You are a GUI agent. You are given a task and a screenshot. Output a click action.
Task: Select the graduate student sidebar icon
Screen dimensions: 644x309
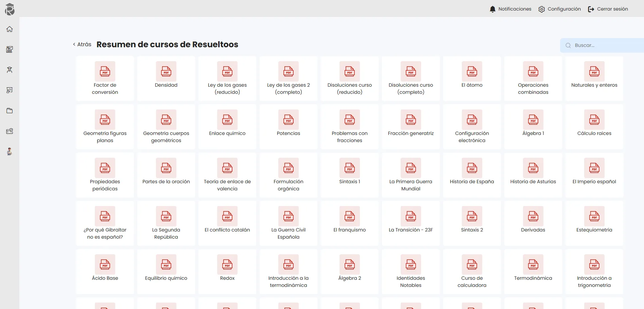[x=10, y=70]
